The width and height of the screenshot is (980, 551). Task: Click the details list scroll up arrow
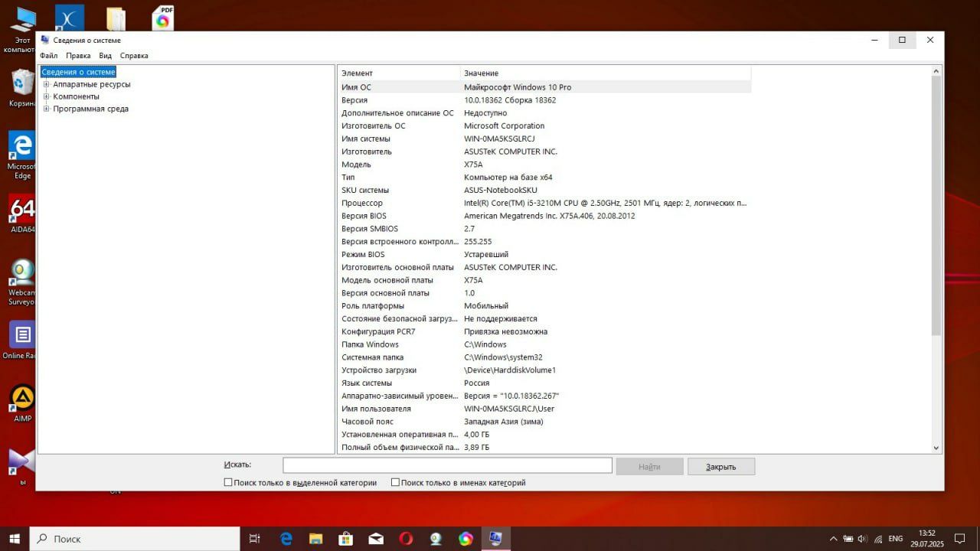pos(936,71)
